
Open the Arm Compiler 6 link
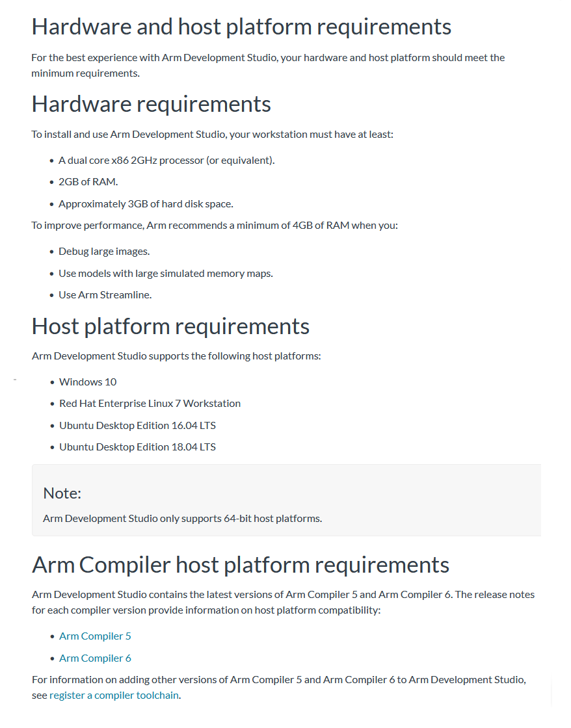(x=95, y=658)
